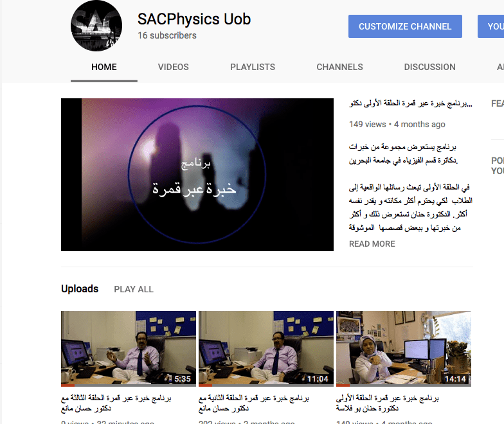The height and width of the screenshot is (424, 504).
Task: Click the Uploads section heading
Action: click(x=80, y=289)
